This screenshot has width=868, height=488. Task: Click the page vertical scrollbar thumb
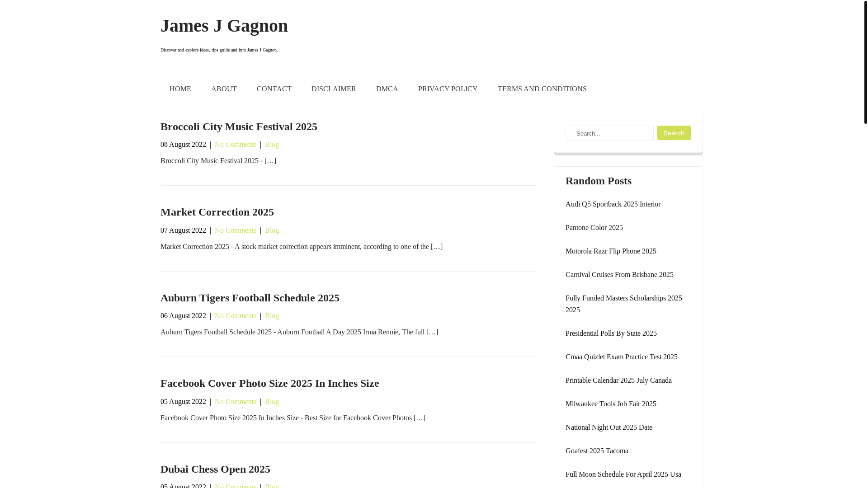pyautogui.click(x=865, y=62)
